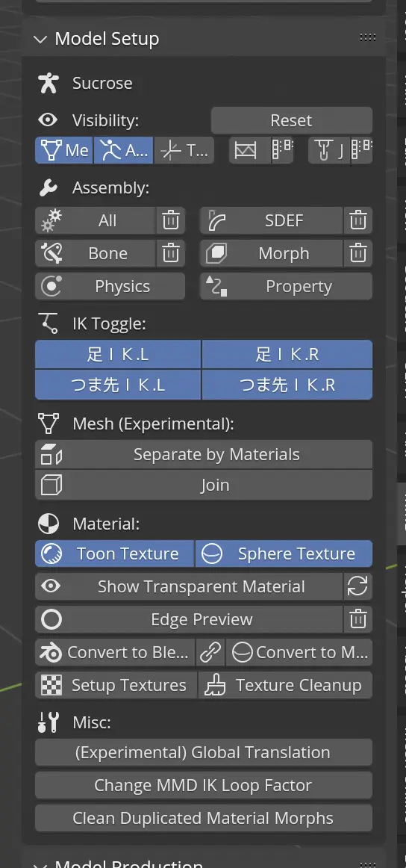Click the trash icon next to All
This screenshot has width=406, height=868.
tap(170, 221)
